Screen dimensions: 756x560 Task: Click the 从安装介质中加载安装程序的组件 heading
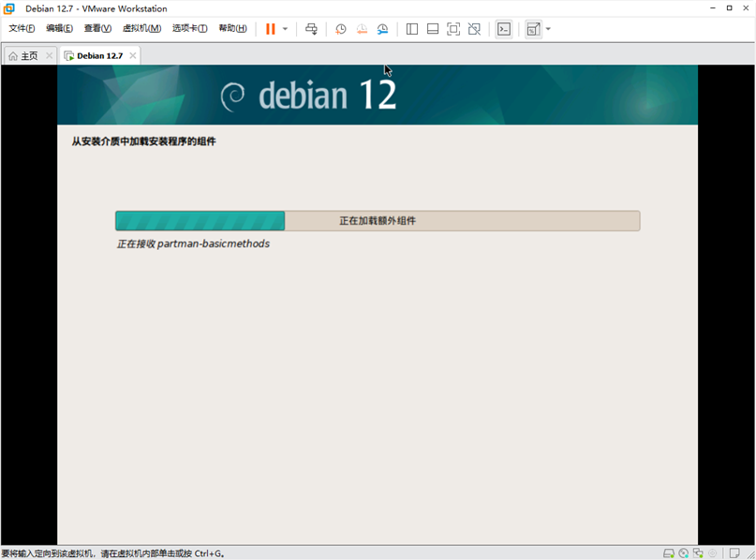[x=143, y=141]
